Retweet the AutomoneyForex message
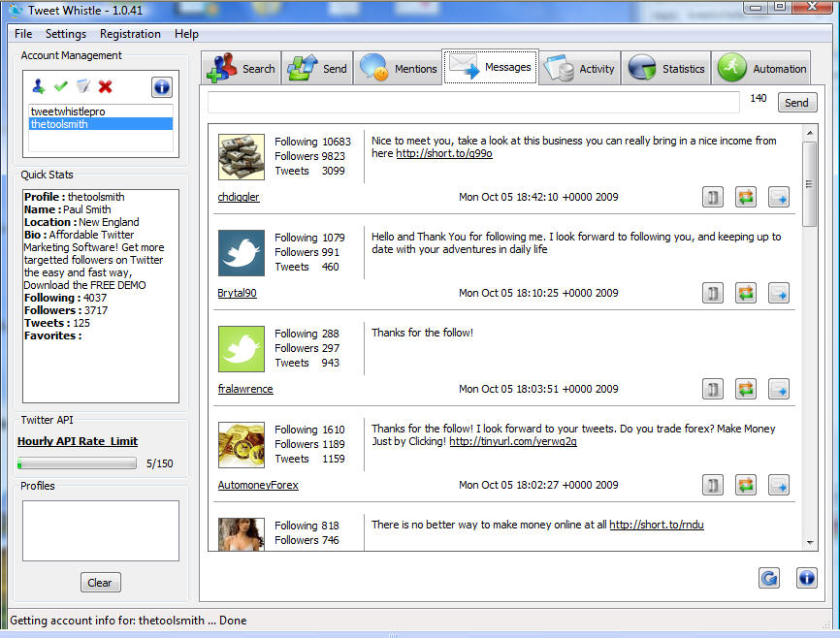 [746, 485]
